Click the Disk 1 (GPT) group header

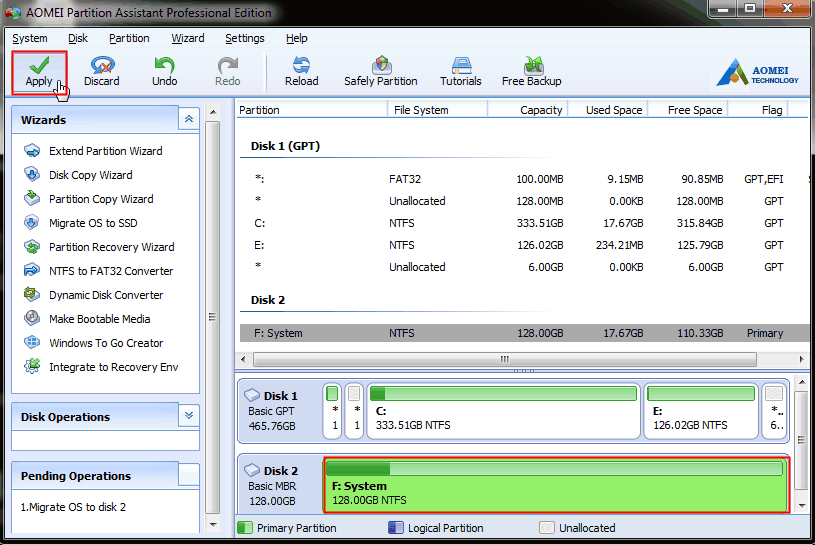click(285, 146)
